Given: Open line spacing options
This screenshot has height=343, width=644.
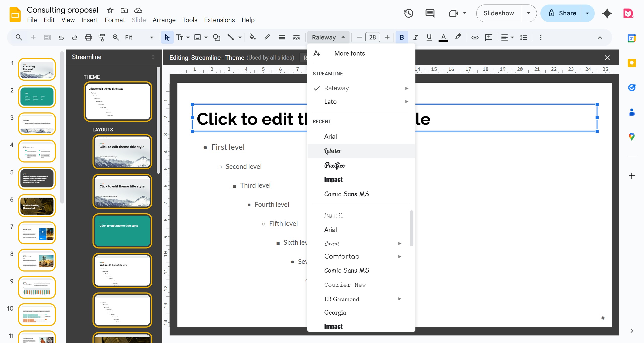Looking at the screenshot, I should click(523, 37).
